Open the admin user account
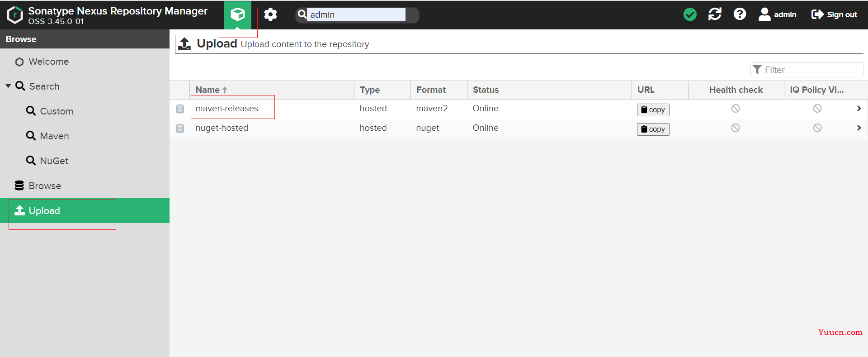The height and width of the screenshot is (357, 868). click(777, 14)
